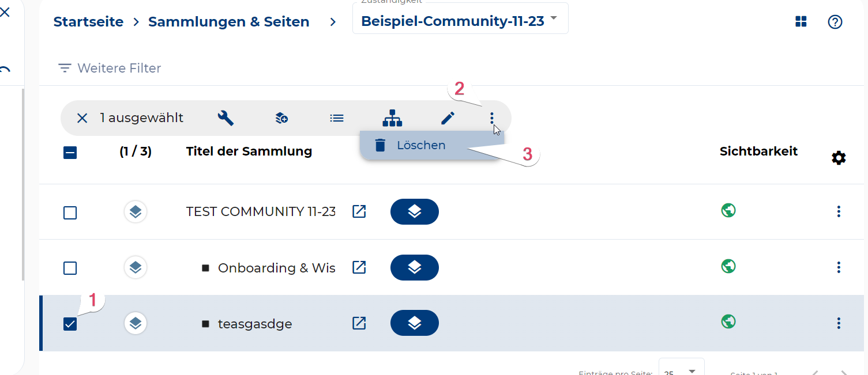Viewport: 868px width, 375px height.
Task: Open the help question mark icon
Action: pos(835,22)
